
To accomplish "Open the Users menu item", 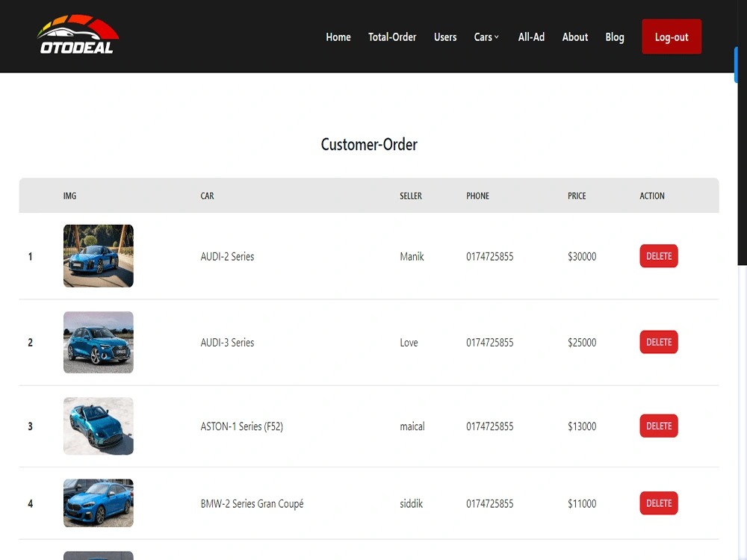I will (445, 37).
